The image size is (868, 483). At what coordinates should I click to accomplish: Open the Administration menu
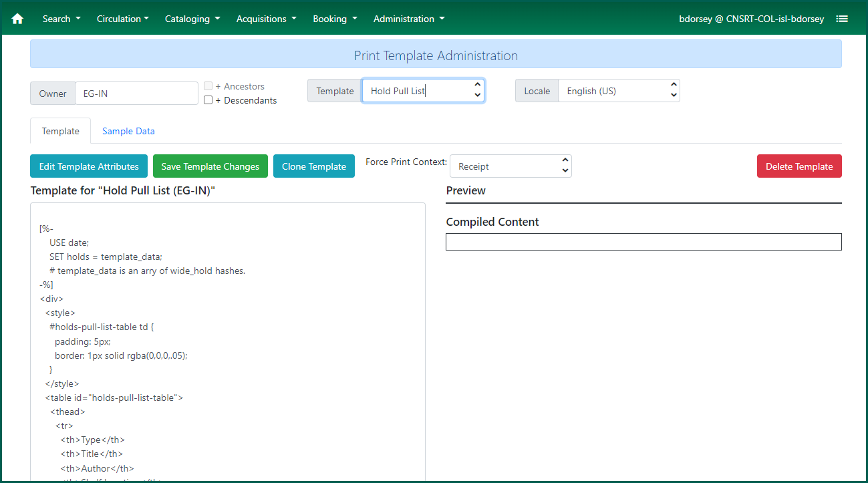(409, 19)
